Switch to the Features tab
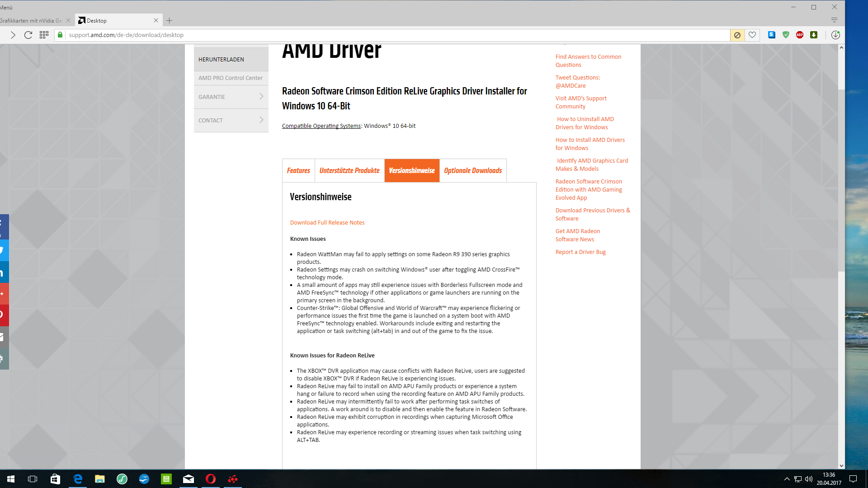The width and height of the screenshot is (868, 488). tap(298, 170)
